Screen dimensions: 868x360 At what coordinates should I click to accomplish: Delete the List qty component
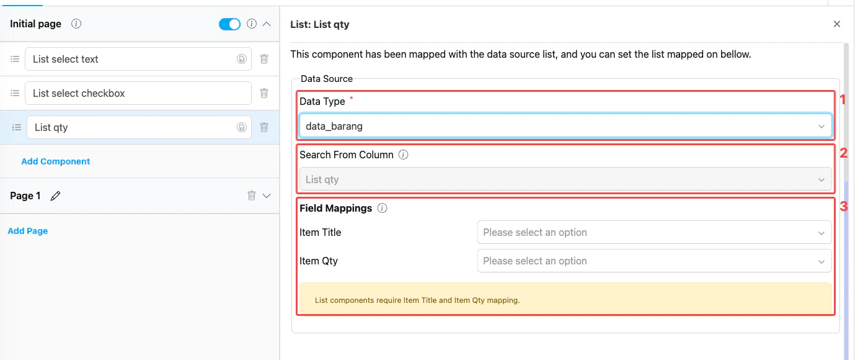pyautogui.click(x=264, y=127)
